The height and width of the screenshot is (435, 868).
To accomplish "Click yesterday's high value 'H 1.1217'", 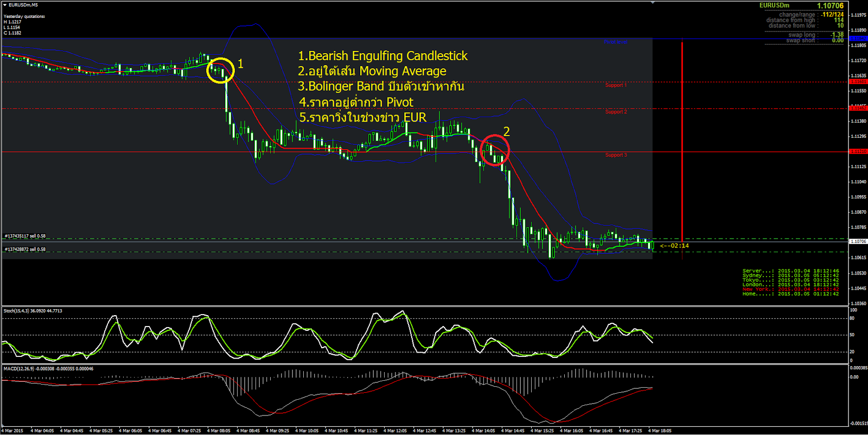I will [x=12, y=22].
